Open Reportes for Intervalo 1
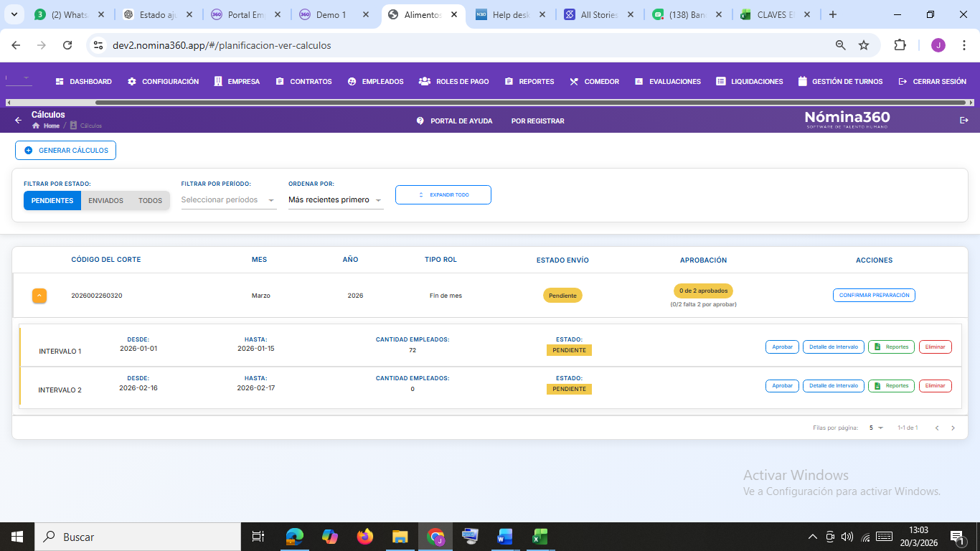 tap(891, 347)
